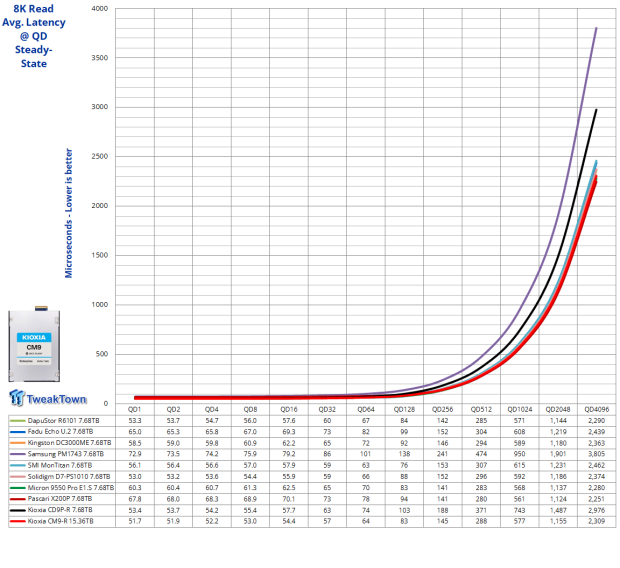This screenshot has width=620, height=568.
Task: Select Fadu Echo QD1 value 65.0
Action: tap(135, 432)
